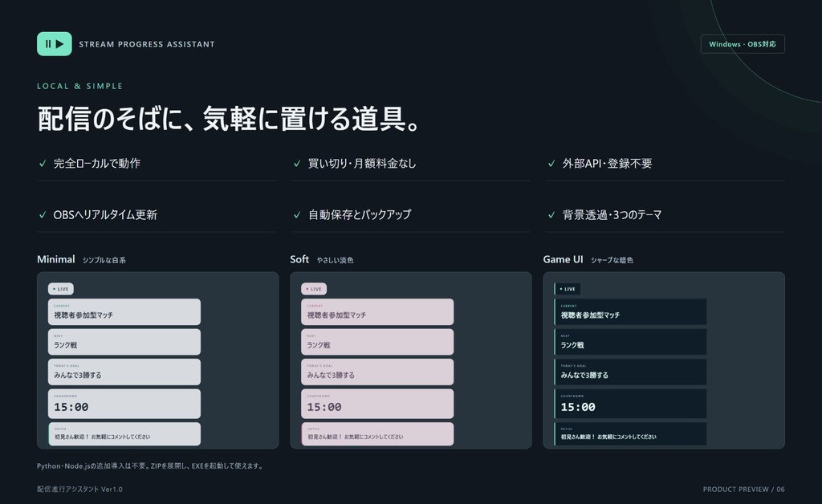The height and width of the screenshot is (504, 822).
Task: Click 視聴者参加型マッチ card in Soft preview
Action: (377, 312)
